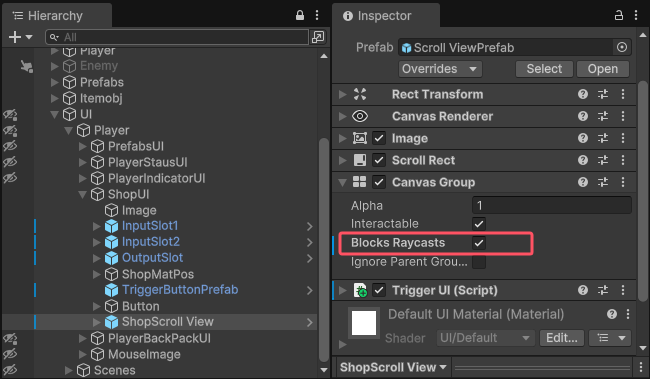Expand the Rect Transform component
The image size is (650, 379).
pyautogui.click(x=342, y=95)
